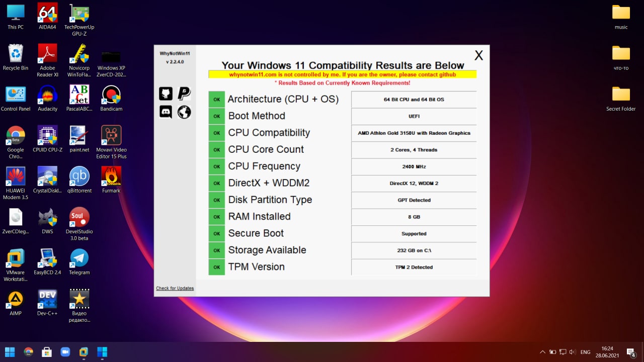The height and width of the screenshot is (362, 644).
Task: Click the '2 Cores, 4 Threads' result
Action: (x=414, y=150)
